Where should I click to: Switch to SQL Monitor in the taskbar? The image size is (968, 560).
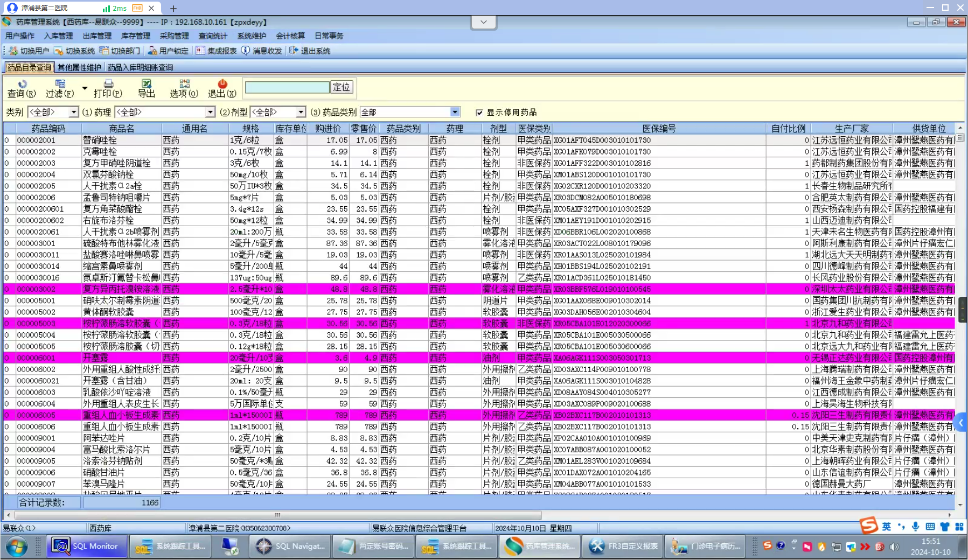pos(86,546)
